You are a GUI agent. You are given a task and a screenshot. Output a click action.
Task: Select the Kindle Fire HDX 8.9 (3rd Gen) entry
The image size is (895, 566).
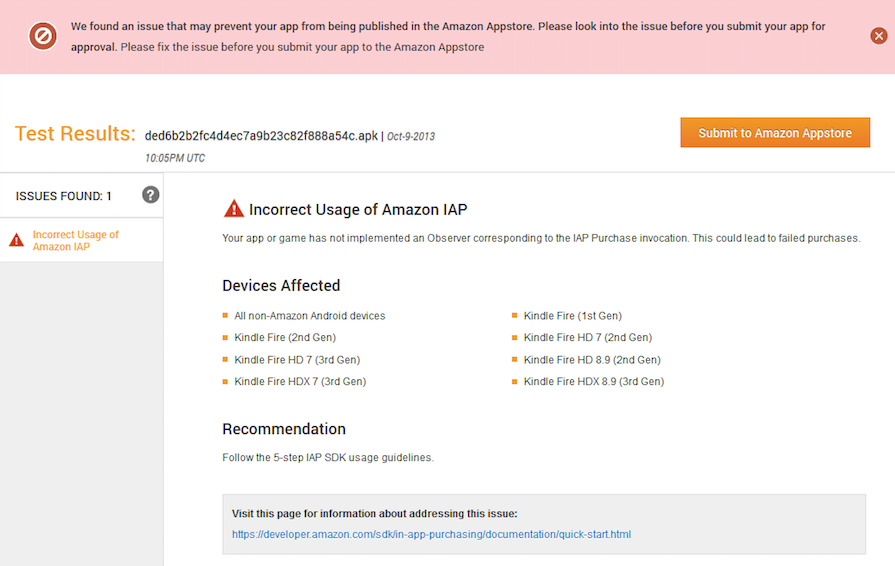click(x=594, y=382)
